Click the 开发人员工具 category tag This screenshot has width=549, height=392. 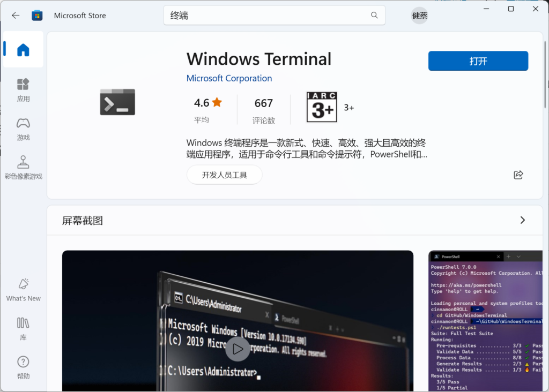coord(225,175)
